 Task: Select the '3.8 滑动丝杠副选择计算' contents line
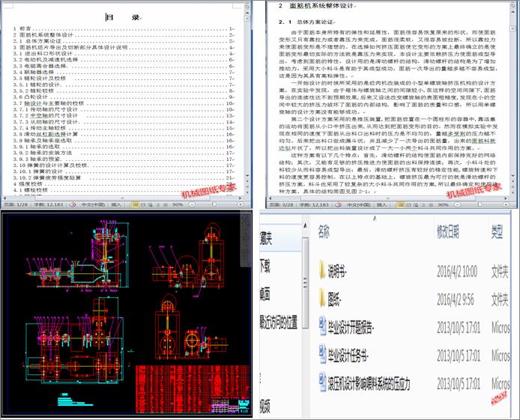(124, 134)
